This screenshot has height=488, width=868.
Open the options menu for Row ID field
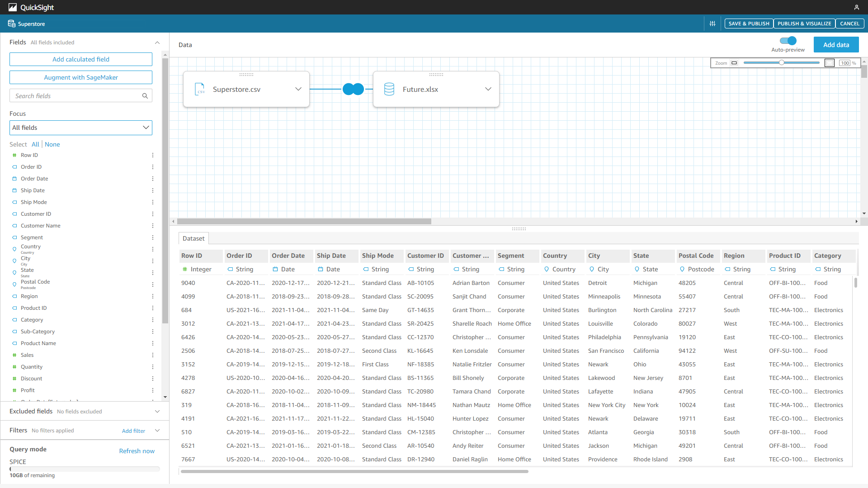pos(152,155)
